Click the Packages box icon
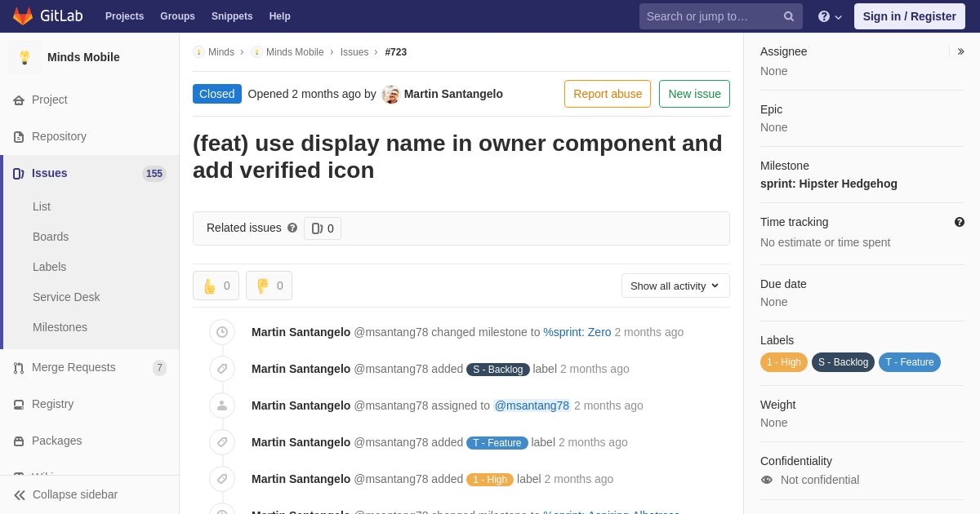 (x=19, y=441)
